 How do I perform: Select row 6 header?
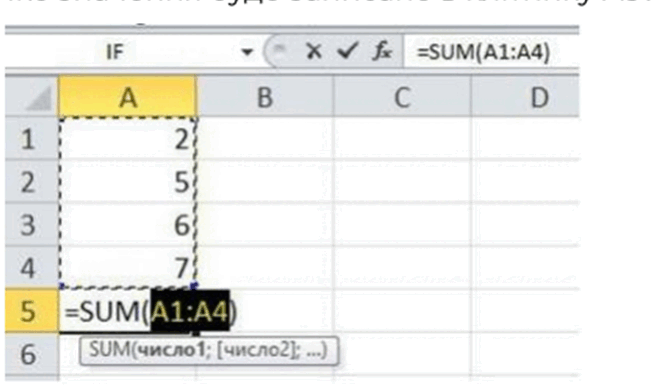pos(32,354)
